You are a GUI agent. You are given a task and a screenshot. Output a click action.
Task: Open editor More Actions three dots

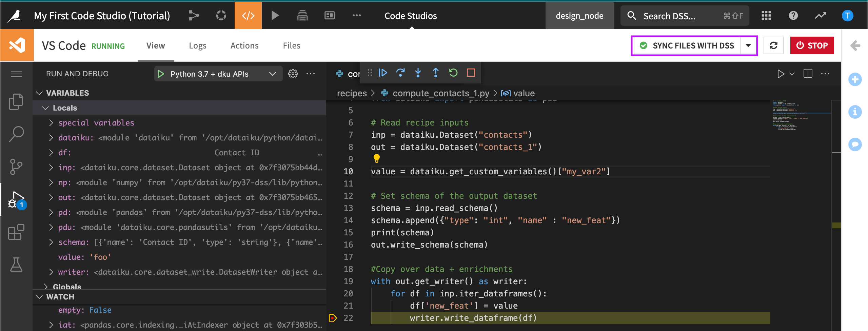[x=825, y=74]
